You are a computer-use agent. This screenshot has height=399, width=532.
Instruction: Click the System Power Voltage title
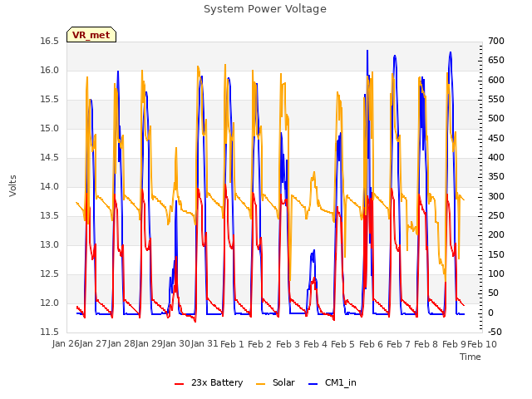click(x=265, y=9)
